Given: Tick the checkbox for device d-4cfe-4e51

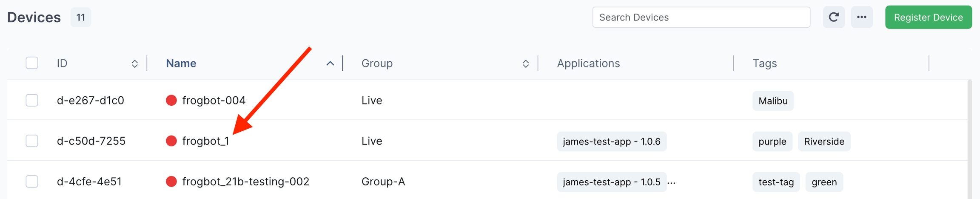Looking at the screenshot, I should pos(32,182).
